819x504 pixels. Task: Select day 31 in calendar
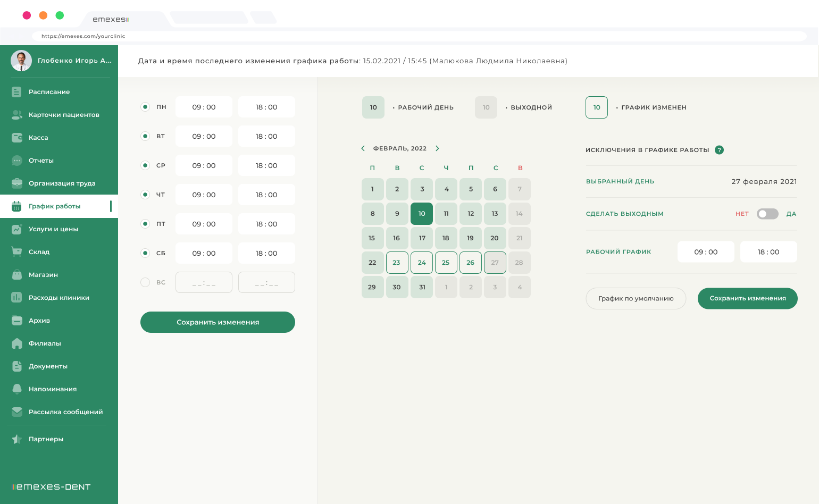coord(422,287)
